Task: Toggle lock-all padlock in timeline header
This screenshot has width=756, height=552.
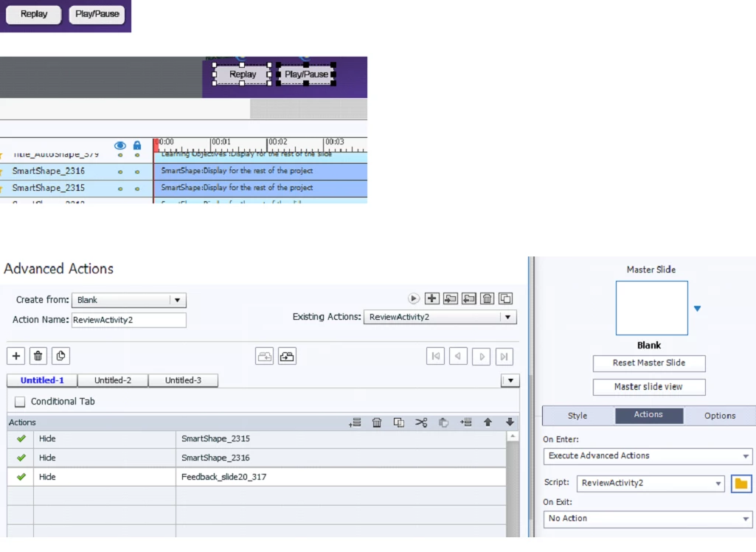Action: tap(137, 145)
